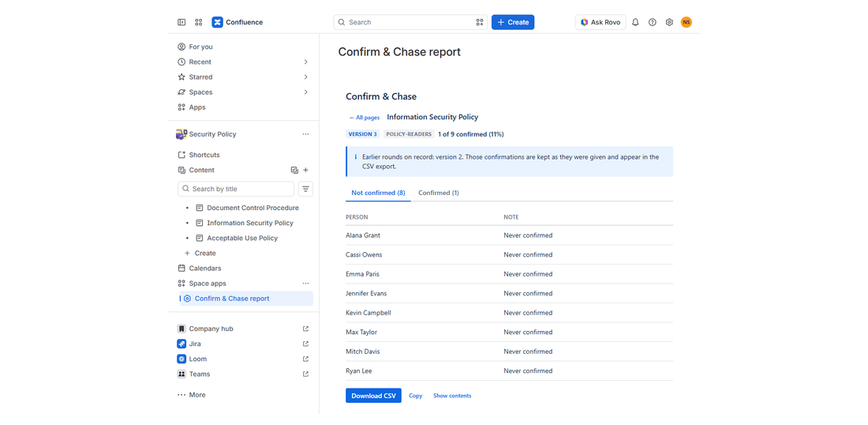The height and width of the screenshot is (425, 868).
Task: Open Document Control Procedure page
Action: (x=253, y=208)
